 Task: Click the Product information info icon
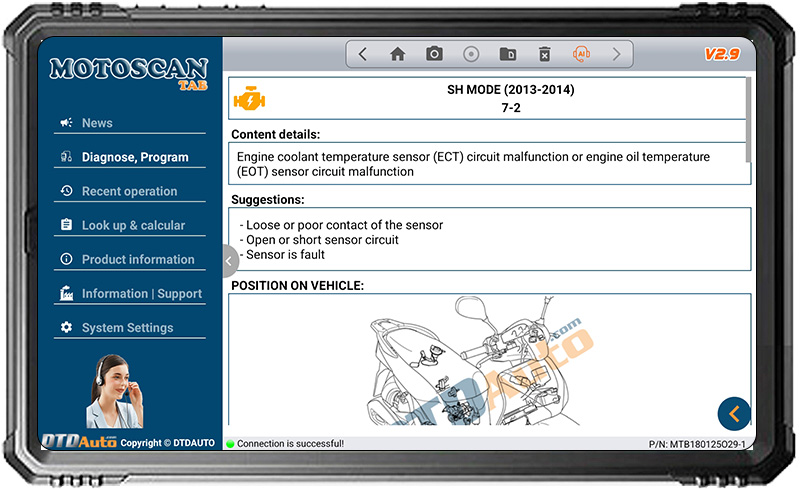[x=66, y=259]
